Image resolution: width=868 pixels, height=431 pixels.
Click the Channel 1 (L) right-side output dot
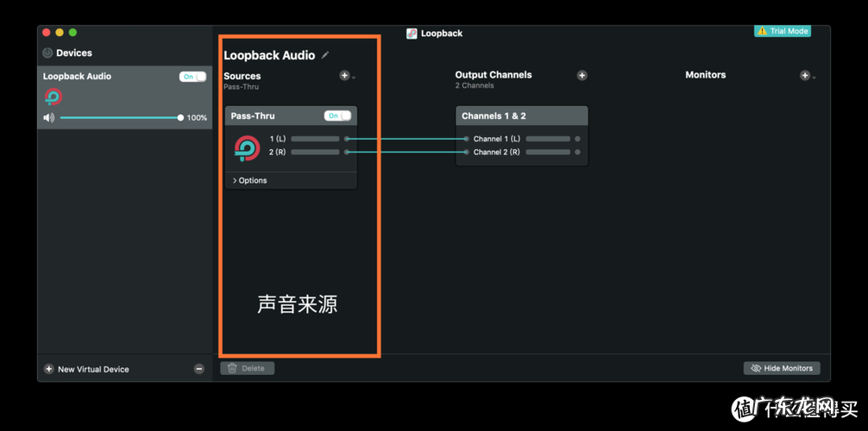577,139
